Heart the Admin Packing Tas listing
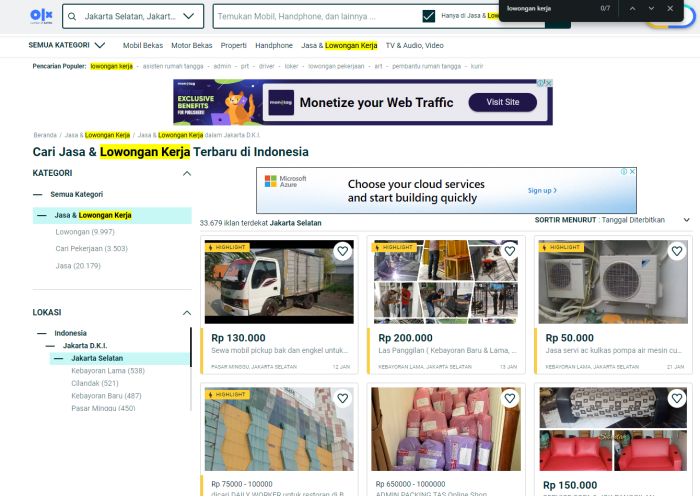Viewport: 700px width, 496px height. click(x=511, y=398)
